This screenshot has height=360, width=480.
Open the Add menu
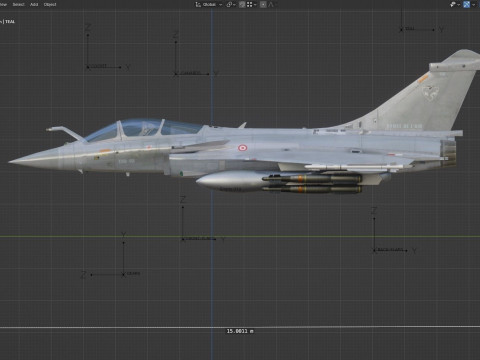[x=34, y=4]
